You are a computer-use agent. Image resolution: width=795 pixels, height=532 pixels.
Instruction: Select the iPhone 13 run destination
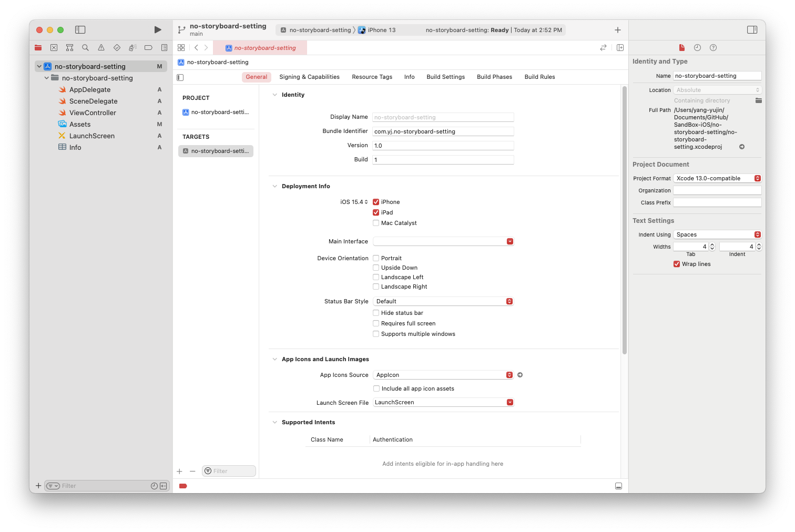click(377, 30)
